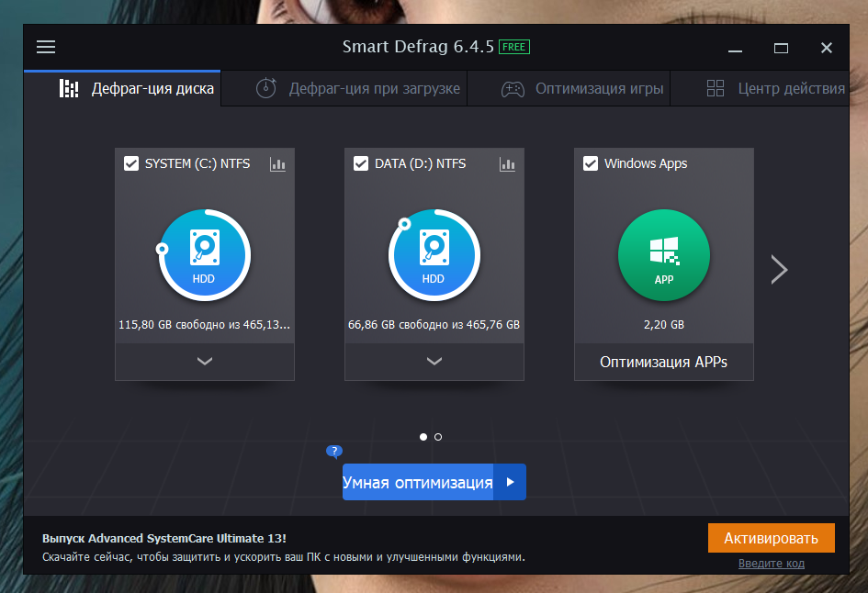Click the blue question mark help bubble

334,451
